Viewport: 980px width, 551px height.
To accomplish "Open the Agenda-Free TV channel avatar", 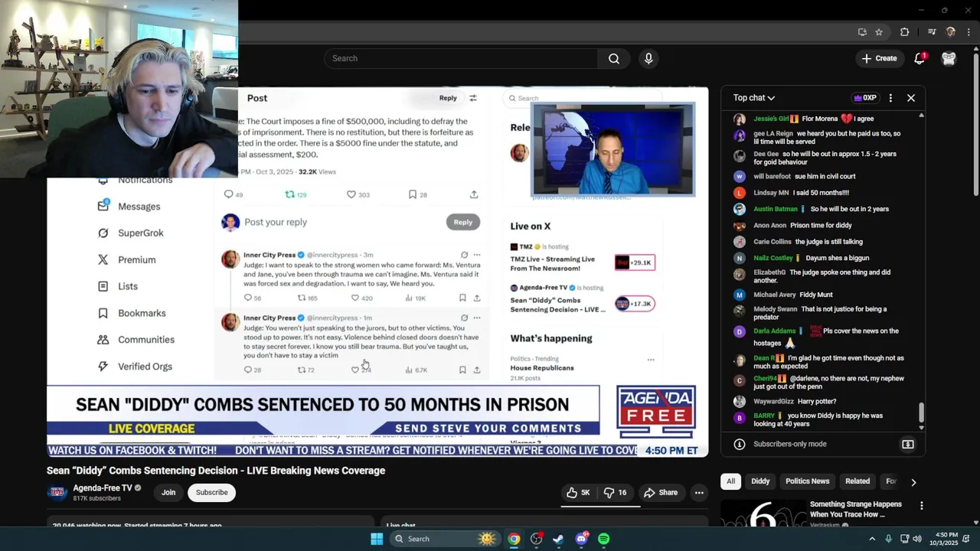I will [x=57, y=492].
